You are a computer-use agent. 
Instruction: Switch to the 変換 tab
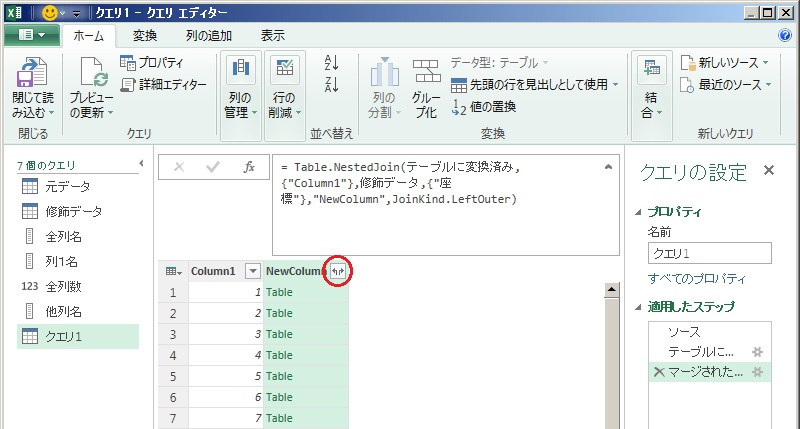coord(145,36)
